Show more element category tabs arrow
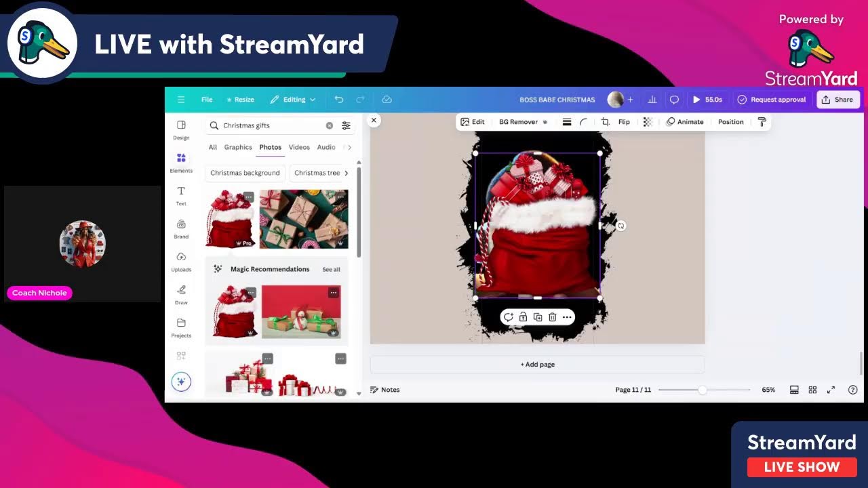Screen dimensions: 868x488 point(349,147)
